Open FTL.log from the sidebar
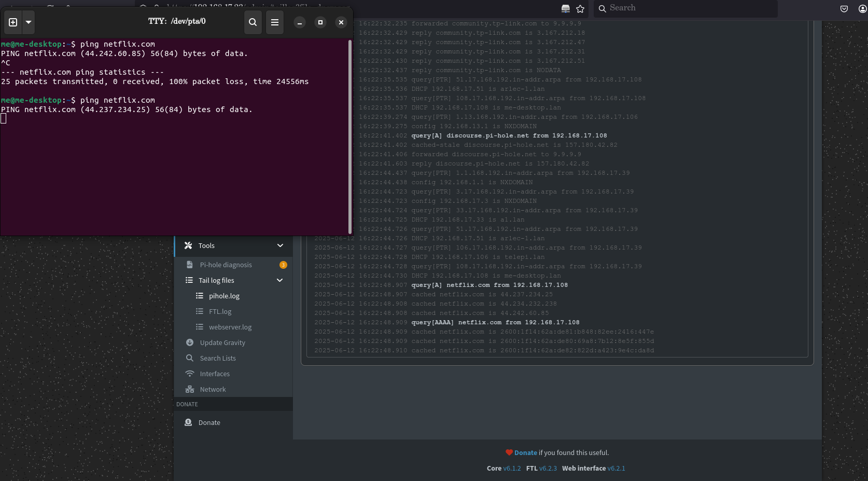 [x=220, y=311]
